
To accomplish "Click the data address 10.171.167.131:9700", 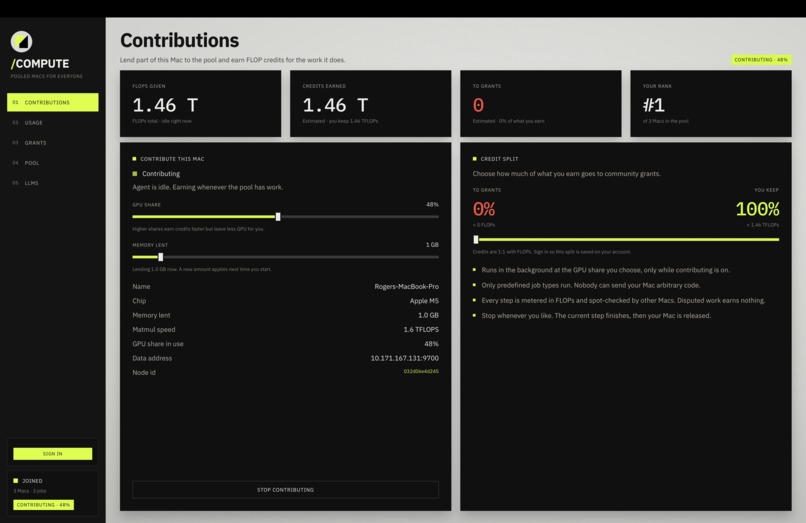I will (x=405, y=358).
